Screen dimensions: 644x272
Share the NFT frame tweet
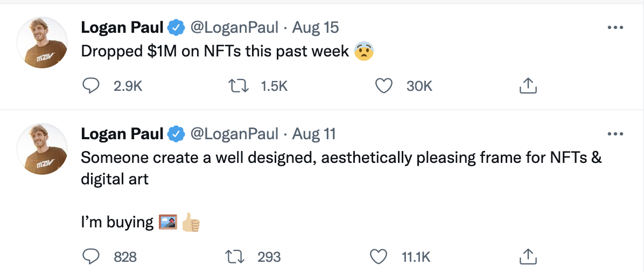(x=528, y=257)
